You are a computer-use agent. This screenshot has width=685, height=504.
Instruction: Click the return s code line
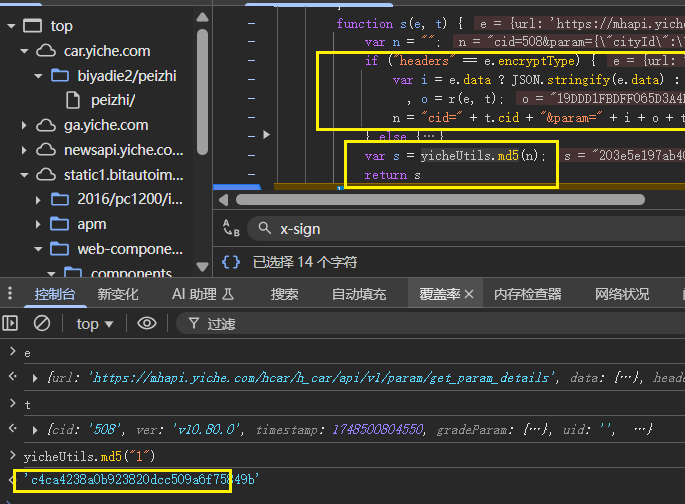[392, 175]
